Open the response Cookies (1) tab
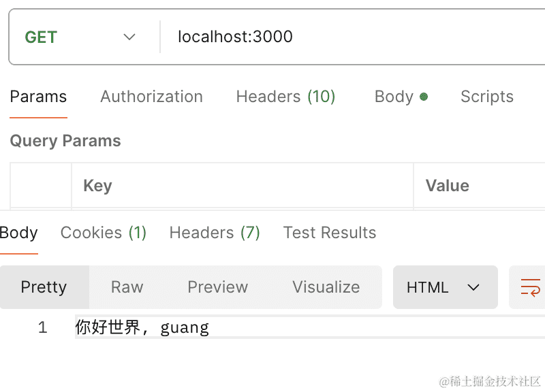545x392 pixels. point(104,233)
